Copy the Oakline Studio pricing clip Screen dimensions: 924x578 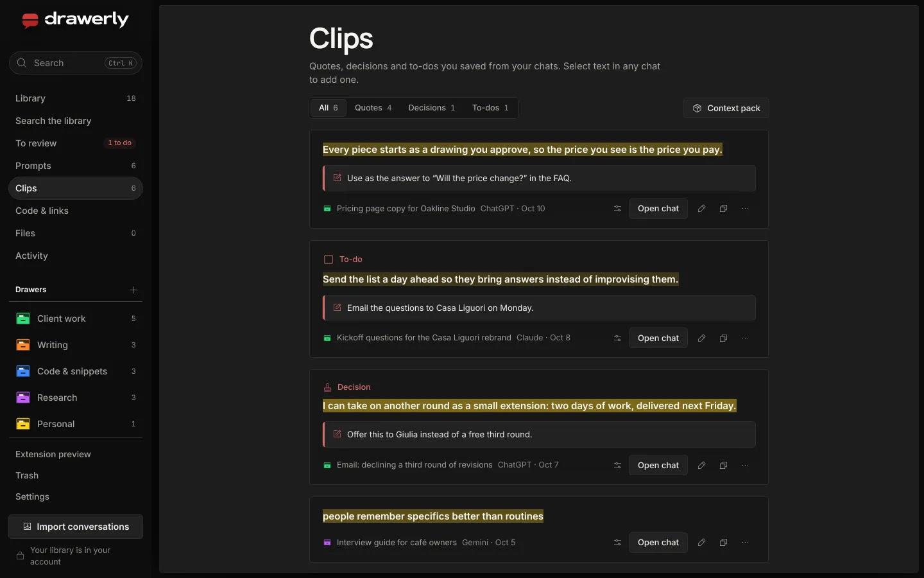723,209
